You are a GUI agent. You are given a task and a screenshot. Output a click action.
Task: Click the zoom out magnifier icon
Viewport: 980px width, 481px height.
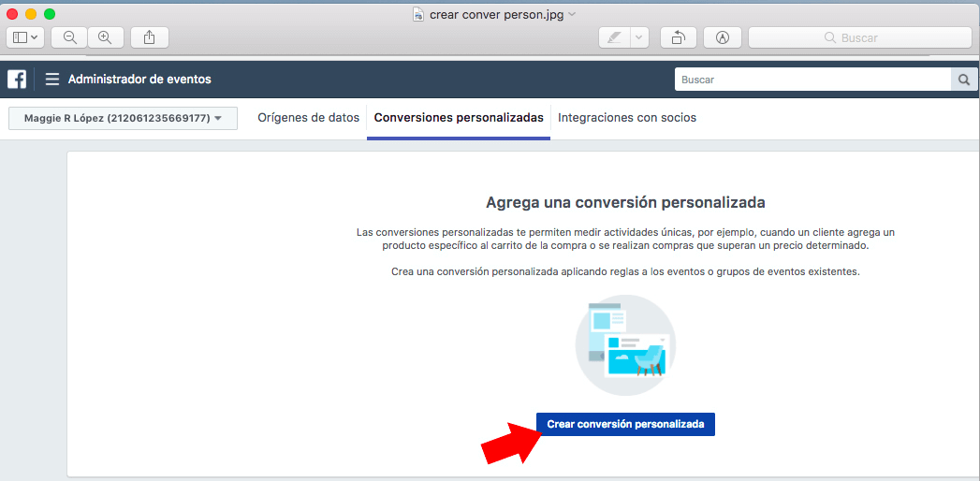[x=69, y=37]
